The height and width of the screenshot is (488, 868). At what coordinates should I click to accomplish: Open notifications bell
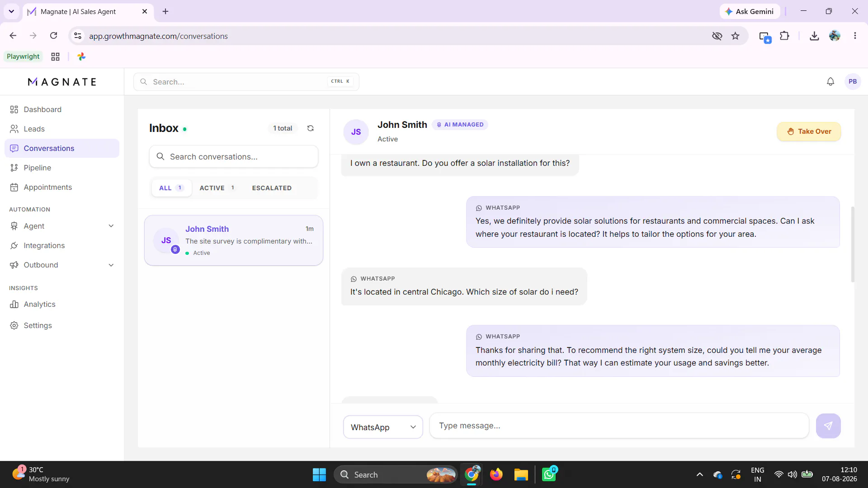tap(830, 82)
